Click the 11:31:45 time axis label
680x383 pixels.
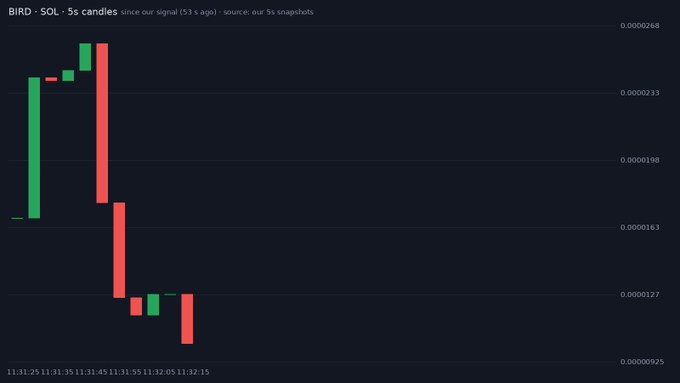pyautogui.click(x=91, y=372)
